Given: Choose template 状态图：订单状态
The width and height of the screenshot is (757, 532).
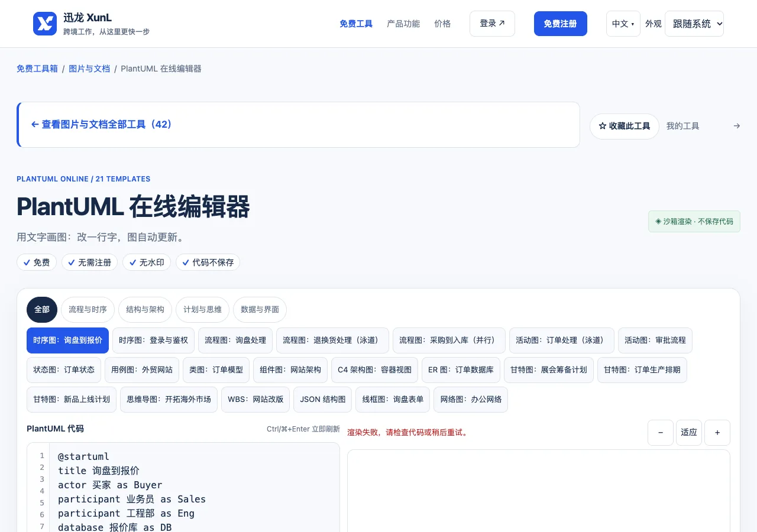Looking at the screenshot, I should point(64,370).
